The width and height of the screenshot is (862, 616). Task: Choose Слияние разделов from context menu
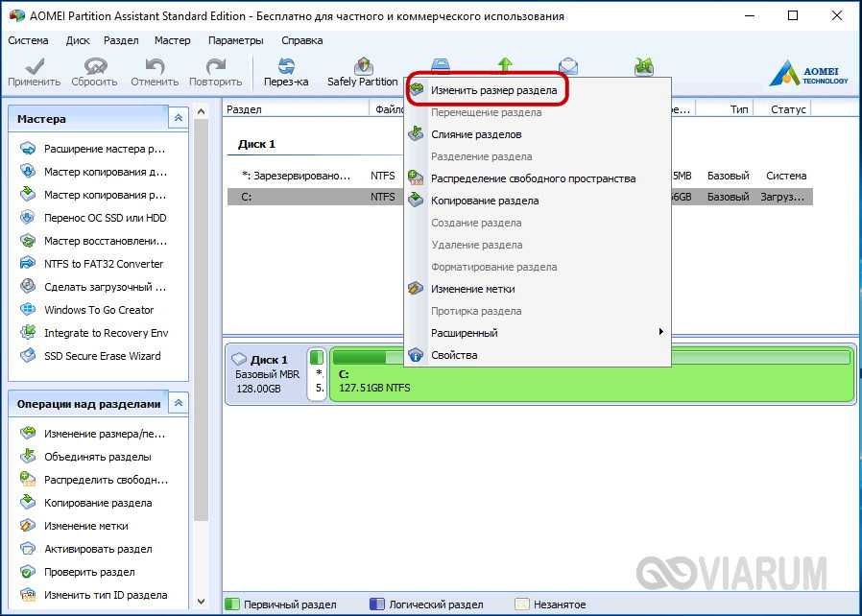click(476, 134)
